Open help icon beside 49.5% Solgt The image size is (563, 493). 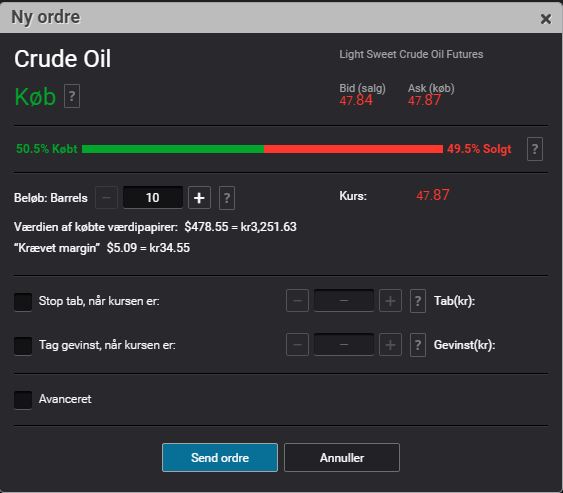(x=535, y=149)
